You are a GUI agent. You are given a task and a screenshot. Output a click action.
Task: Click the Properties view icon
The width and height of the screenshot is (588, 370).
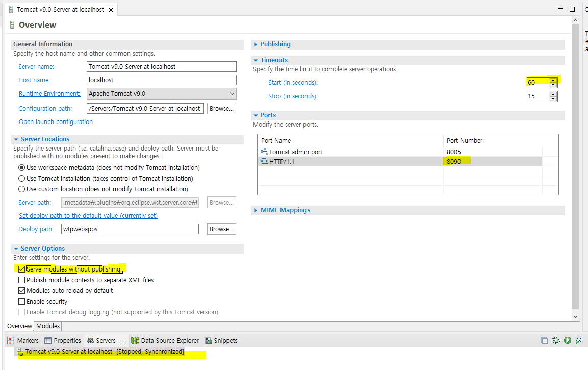(48, 341)
